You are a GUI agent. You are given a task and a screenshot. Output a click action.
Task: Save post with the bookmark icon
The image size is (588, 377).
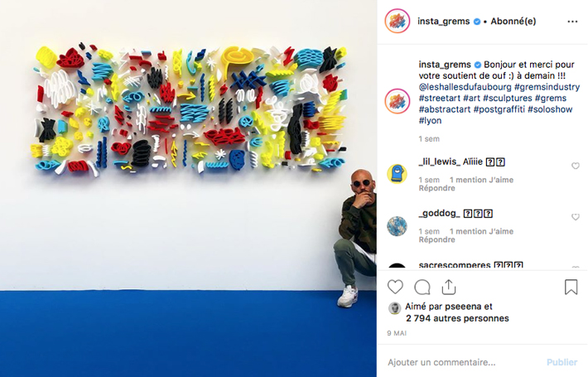(x=571, y=287)
